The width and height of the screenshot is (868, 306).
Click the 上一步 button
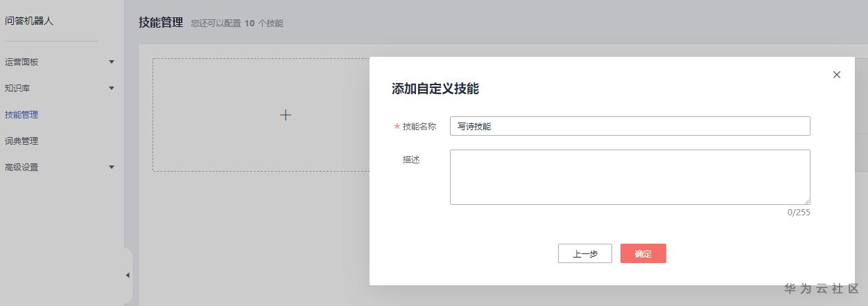point(584,253)
